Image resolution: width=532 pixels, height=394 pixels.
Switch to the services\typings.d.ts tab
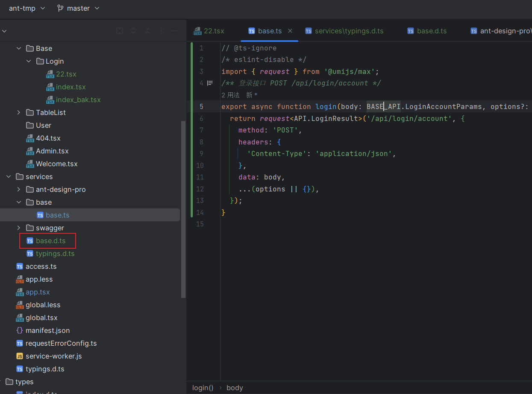tap(348, 30)
